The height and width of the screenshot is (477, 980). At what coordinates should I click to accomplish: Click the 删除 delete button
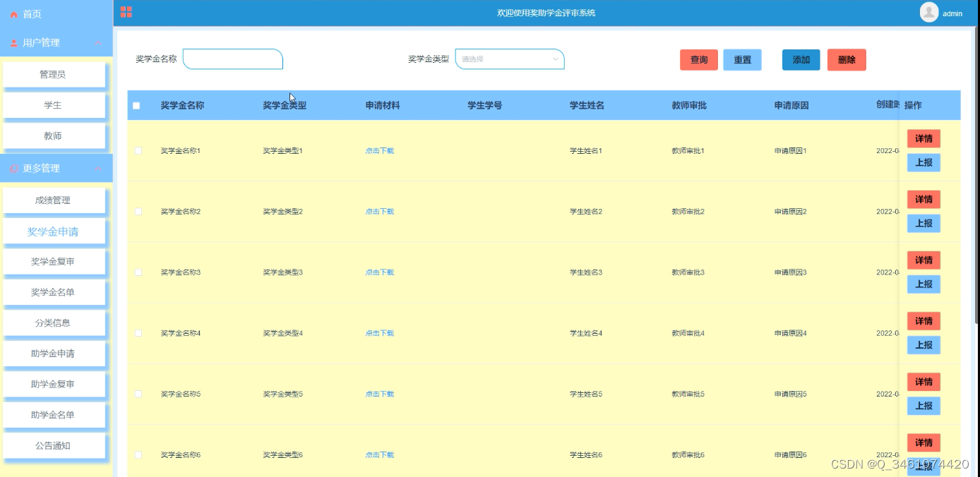[847, 60]
